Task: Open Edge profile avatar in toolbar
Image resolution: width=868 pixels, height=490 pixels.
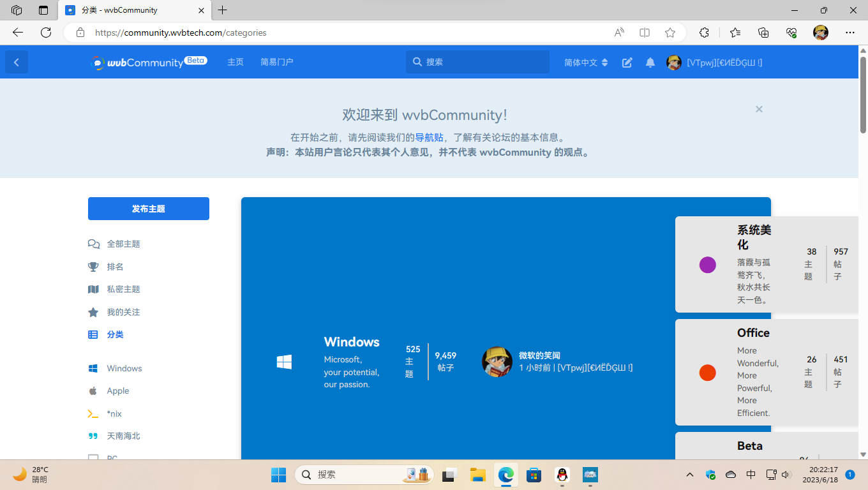Action: pos(821,33)
